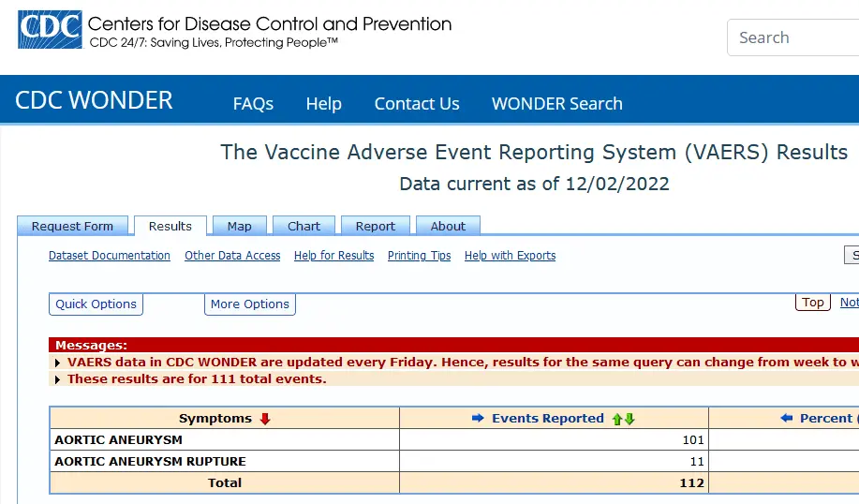
Task: Click the blue right arrow before Events Reported
Action: [478, 419]
